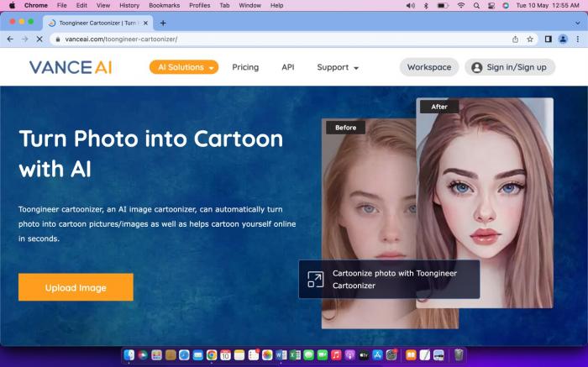Open Finder from the dock
The width and height of the screenshot is (588, 367).
coord(129,355)
